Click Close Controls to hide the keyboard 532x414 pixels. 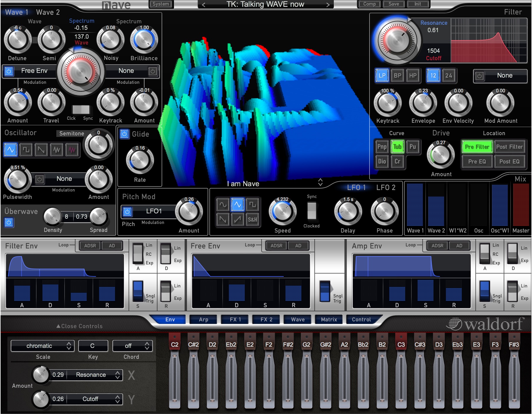click(x=80, y=326)
